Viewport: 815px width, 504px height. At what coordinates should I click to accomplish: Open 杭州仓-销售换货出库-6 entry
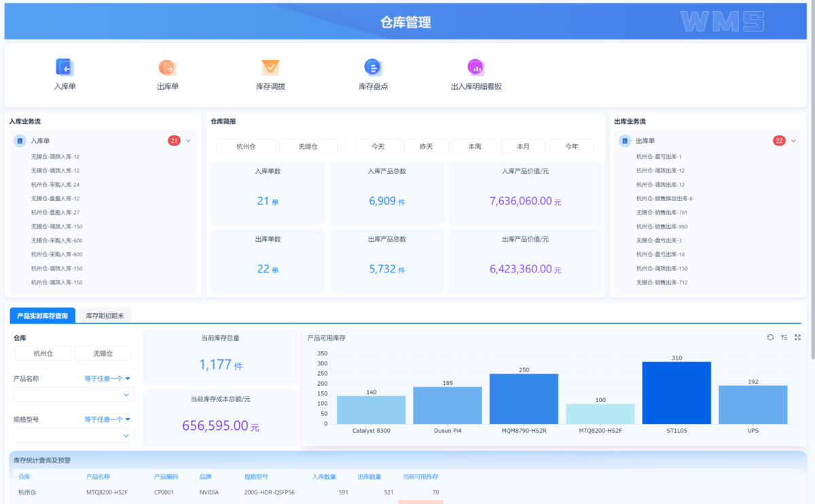point(664,198)
